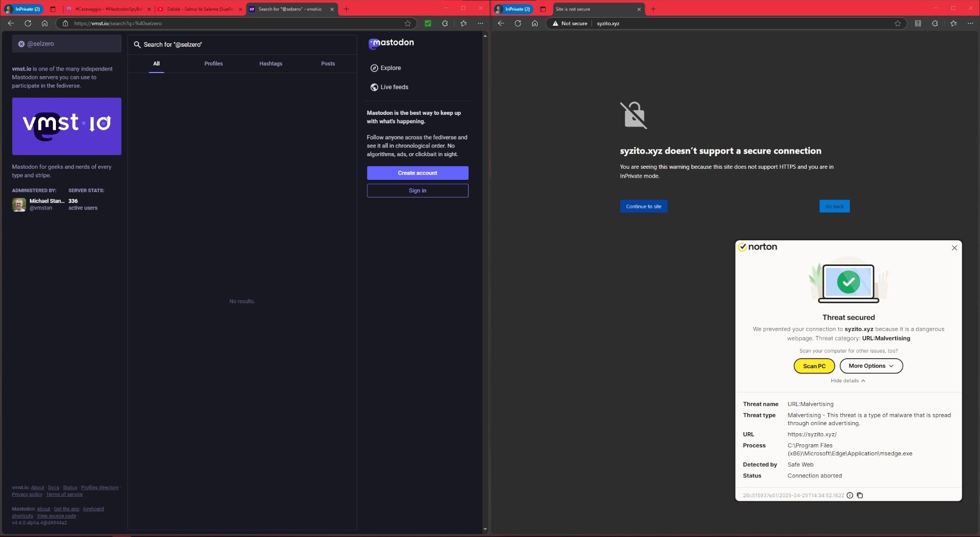This screenshot has height=537, width=980.
Task: Click Norton threat info icon
Action: click(850, 495)
